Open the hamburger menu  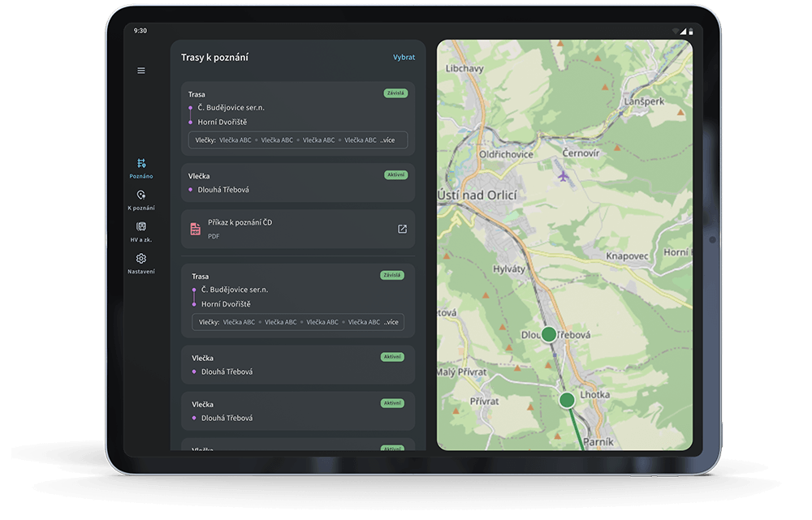point(141,71)
